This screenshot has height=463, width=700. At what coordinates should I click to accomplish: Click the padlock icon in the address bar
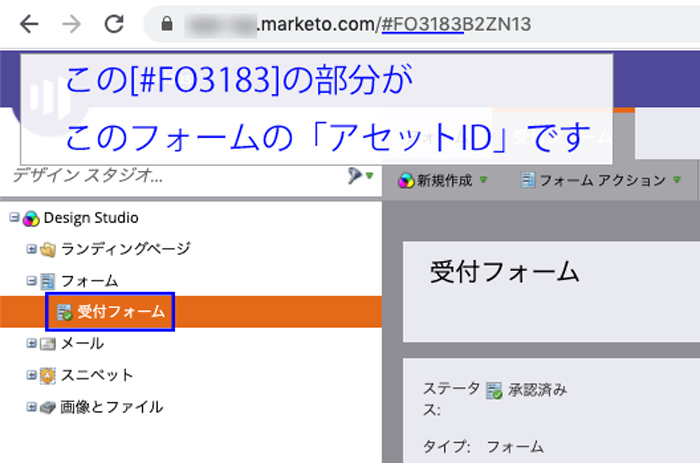[167, 24]
